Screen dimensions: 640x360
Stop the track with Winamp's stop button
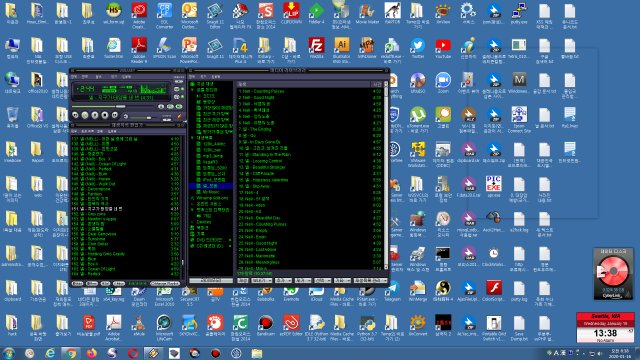(105, 115)
